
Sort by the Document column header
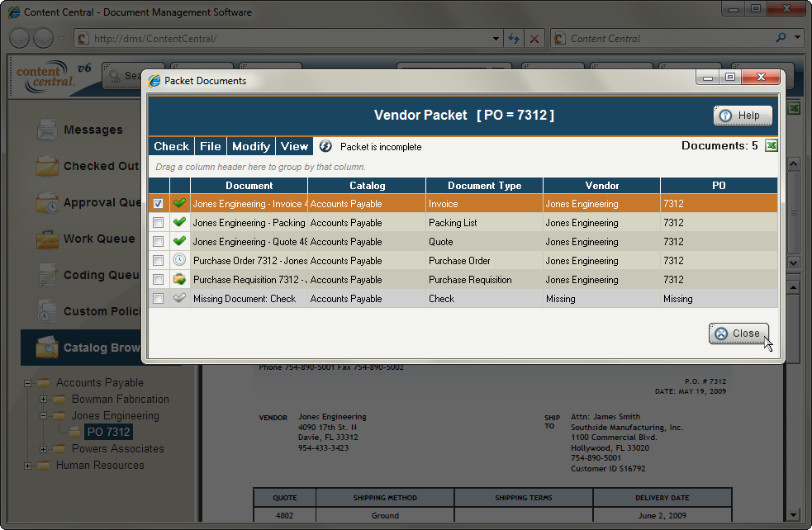249,185
